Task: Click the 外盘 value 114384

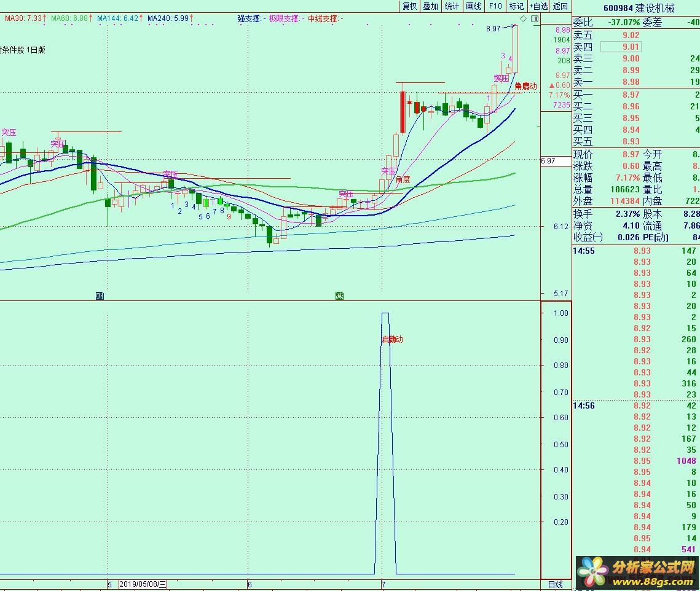Action: (625, 201)
